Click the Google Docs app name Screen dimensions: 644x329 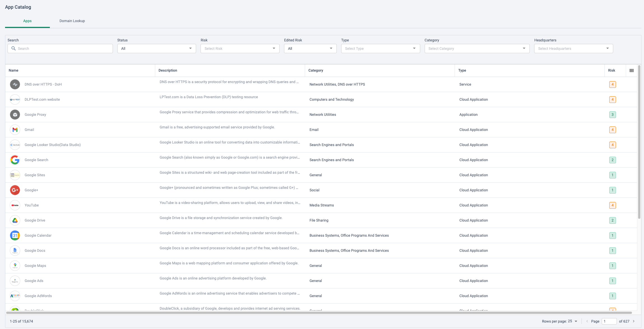click(35, 251)
